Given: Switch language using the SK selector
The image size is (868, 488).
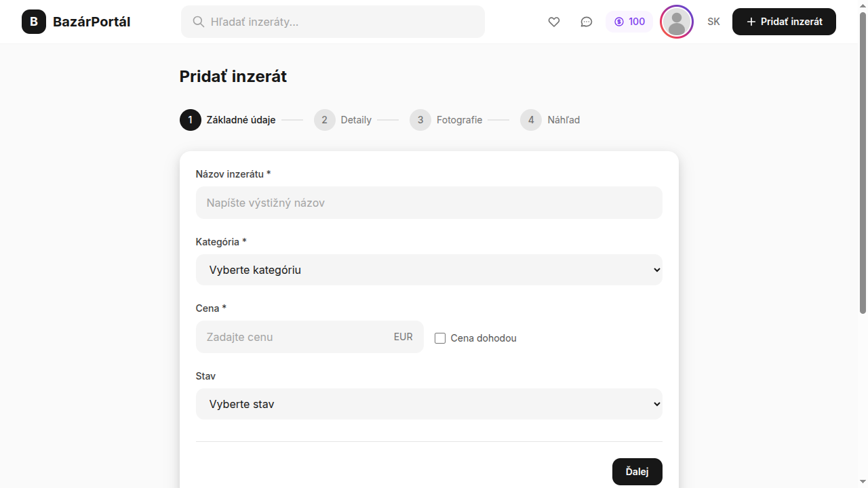Looking at the screenshot, I should pos(713,22).
